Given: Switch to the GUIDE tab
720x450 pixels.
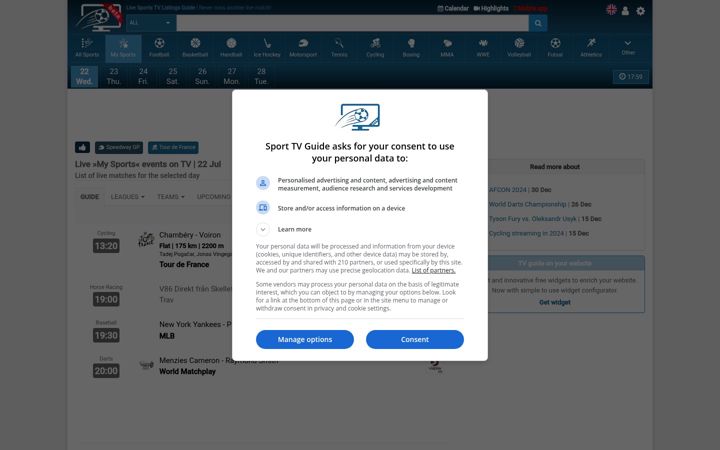Looking at the screenshot, I should 90,197.
